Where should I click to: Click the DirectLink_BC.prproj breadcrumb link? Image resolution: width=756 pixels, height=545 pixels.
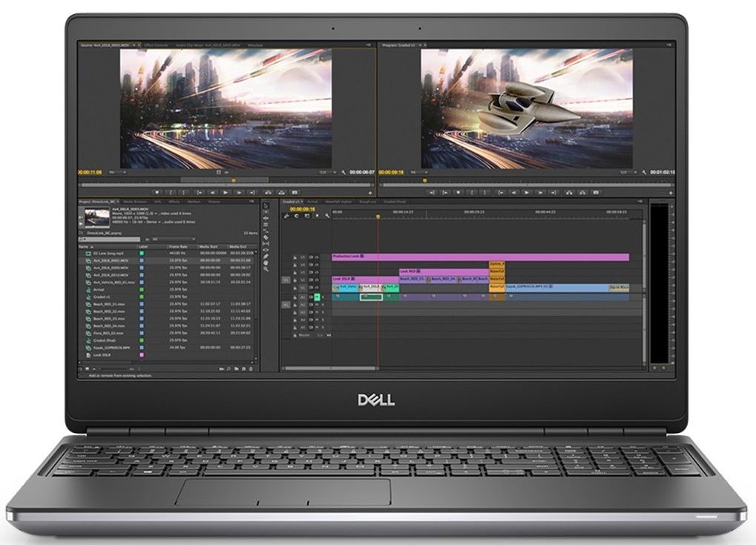click(96, 233)
